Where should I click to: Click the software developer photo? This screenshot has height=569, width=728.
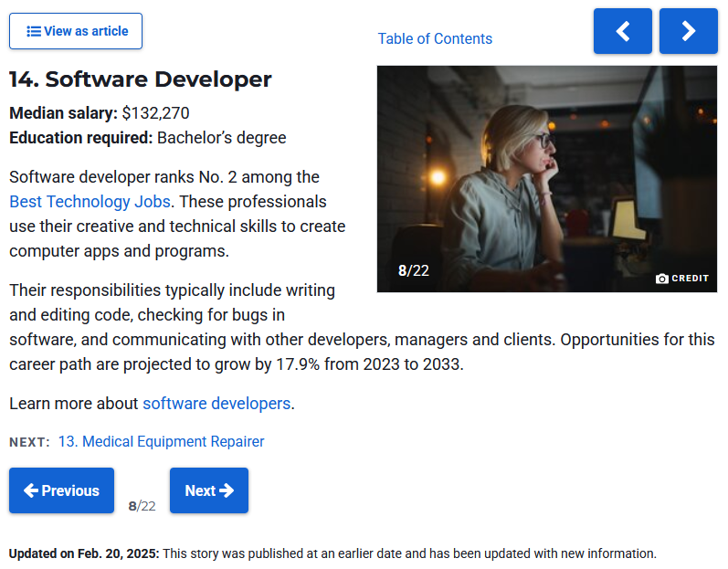coord(547,179)
